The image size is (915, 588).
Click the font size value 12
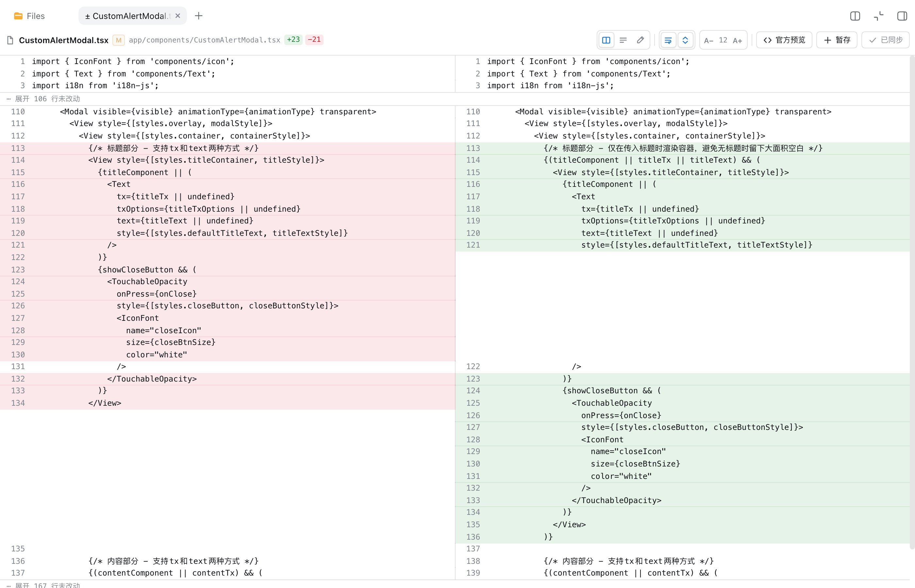(723, 40)
